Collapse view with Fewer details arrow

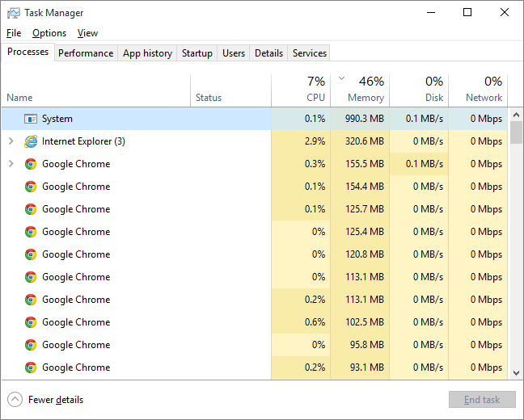click(x=15, y=400)
